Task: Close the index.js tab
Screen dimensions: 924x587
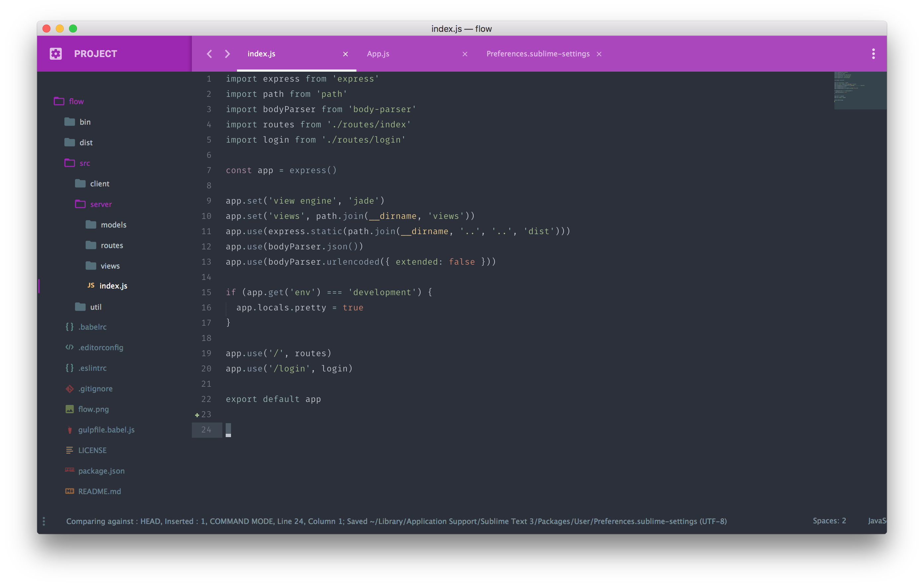Action: [x=346, y=54]
